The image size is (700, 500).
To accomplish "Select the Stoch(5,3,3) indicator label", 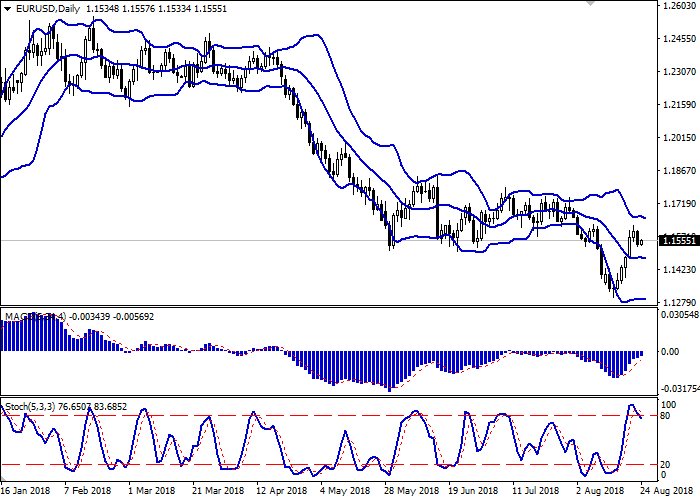I will click(x=32, y=407).
